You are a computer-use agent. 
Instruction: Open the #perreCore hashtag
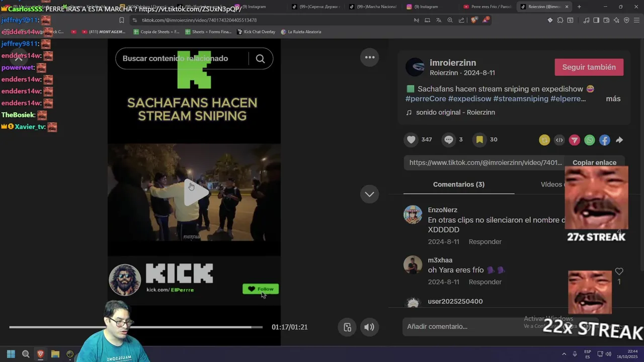click(x=426, y=99)
